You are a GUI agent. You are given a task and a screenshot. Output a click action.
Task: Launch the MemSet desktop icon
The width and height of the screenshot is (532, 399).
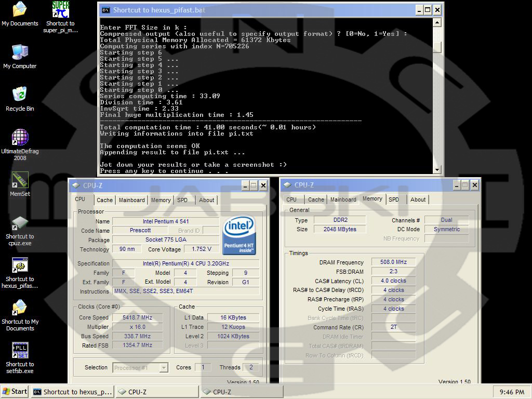pos(20,184)
